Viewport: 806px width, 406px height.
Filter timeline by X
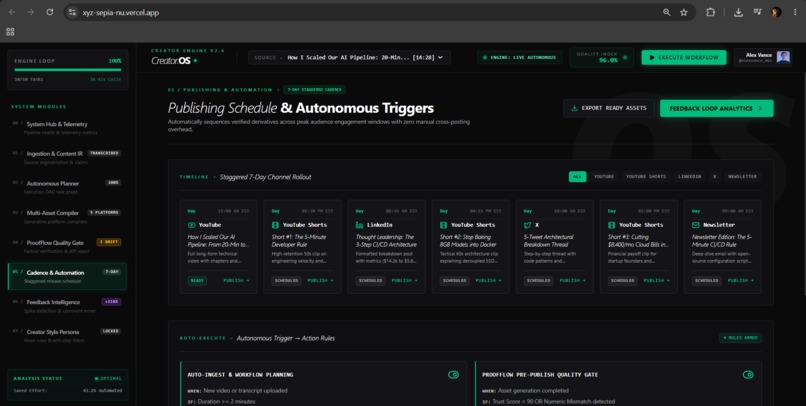click(715, 176)
